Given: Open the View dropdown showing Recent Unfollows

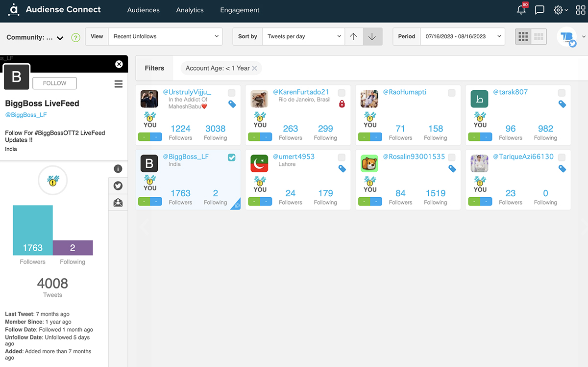Looking at the screenshot, I should (165, 36).
